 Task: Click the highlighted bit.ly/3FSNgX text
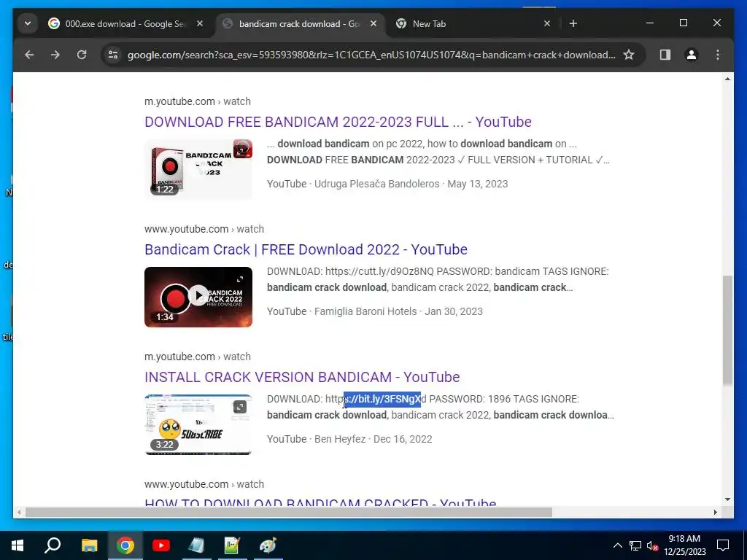pyautogui.click(x=382, y=399)
